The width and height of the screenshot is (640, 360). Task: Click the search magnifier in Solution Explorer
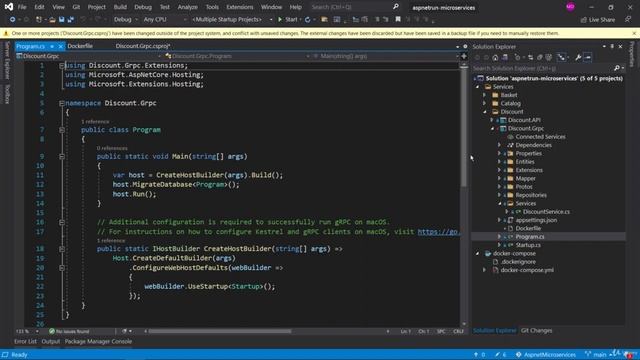[616, 68]
